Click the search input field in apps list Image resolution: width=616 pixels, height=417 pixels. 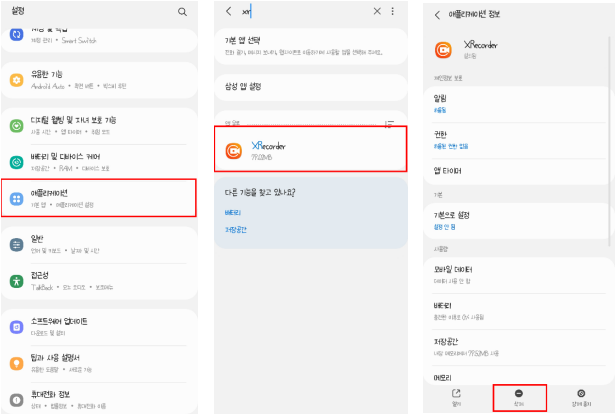coord(300,11)
